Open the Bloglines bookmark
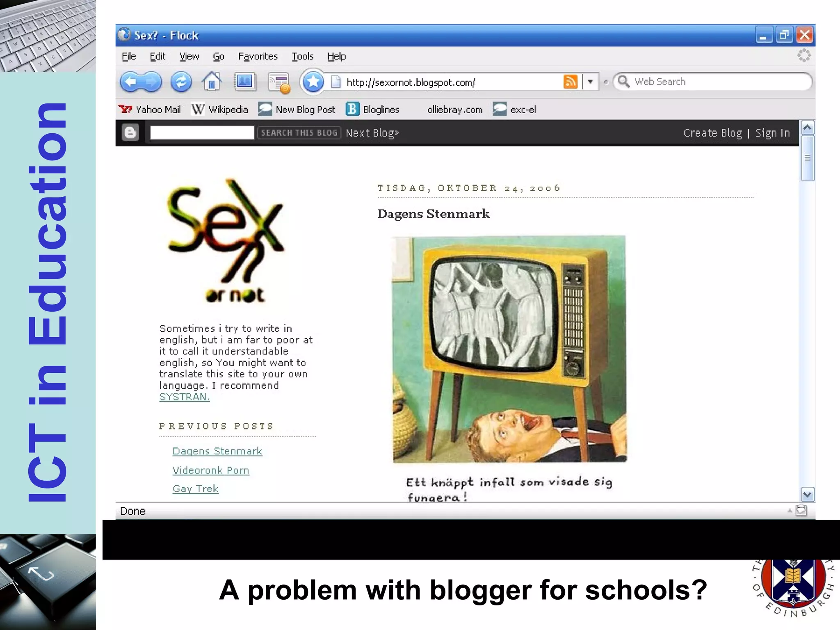 pyautogui.click(x=372, y=110)
